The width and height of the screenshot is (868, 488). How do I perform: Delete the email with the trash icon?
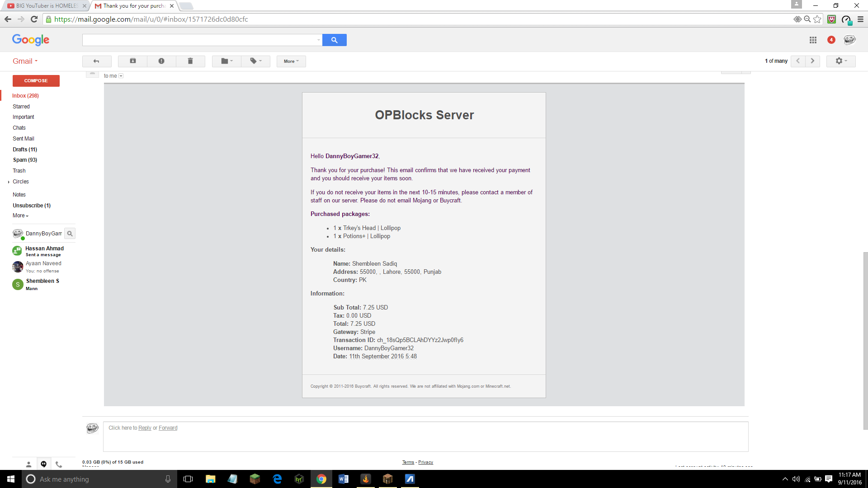[190, 61]
